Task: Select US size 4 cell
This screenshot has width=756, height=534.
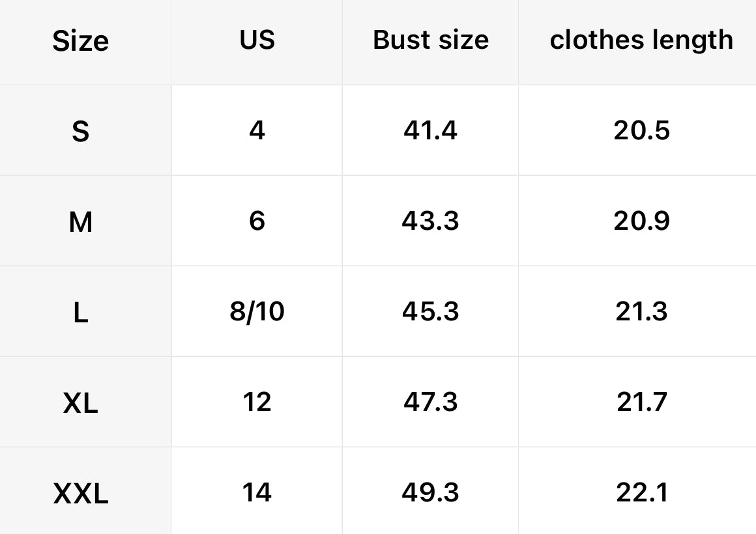Action: point(257,131)
